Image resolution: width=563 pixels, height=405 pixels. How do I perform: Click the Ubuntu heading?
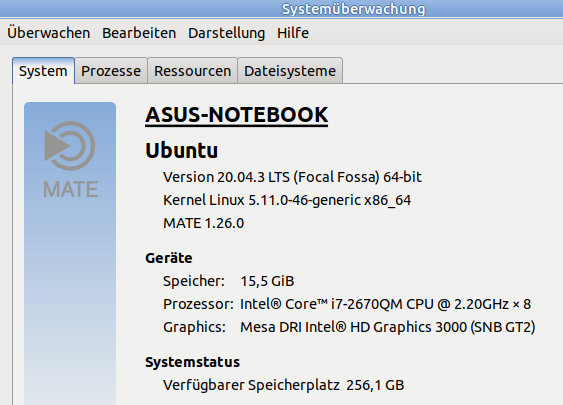click(181, 150)
